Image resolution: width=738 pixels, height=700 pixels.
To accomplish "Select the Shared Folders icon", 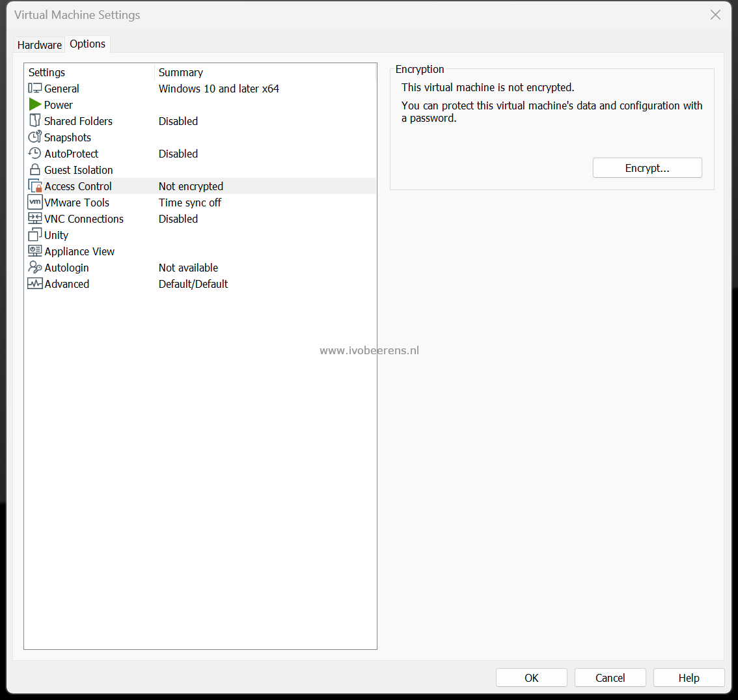I will [x=35, y=120].
